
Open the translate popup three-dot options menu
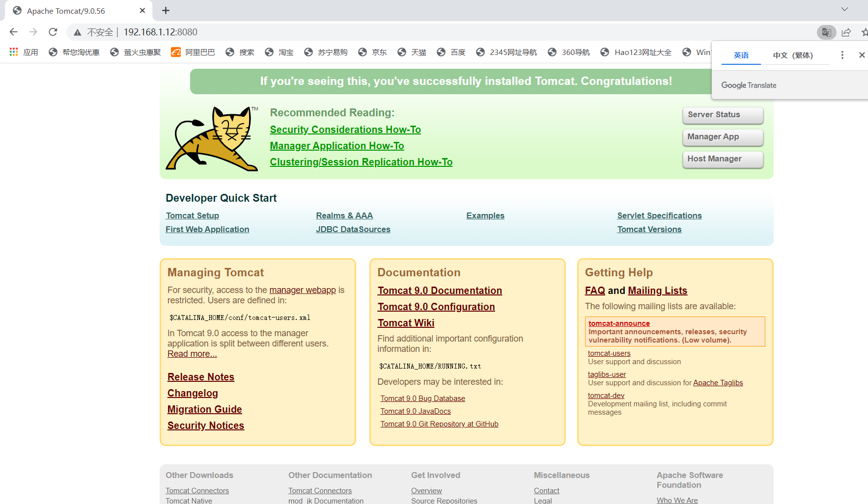coord(842,55)
